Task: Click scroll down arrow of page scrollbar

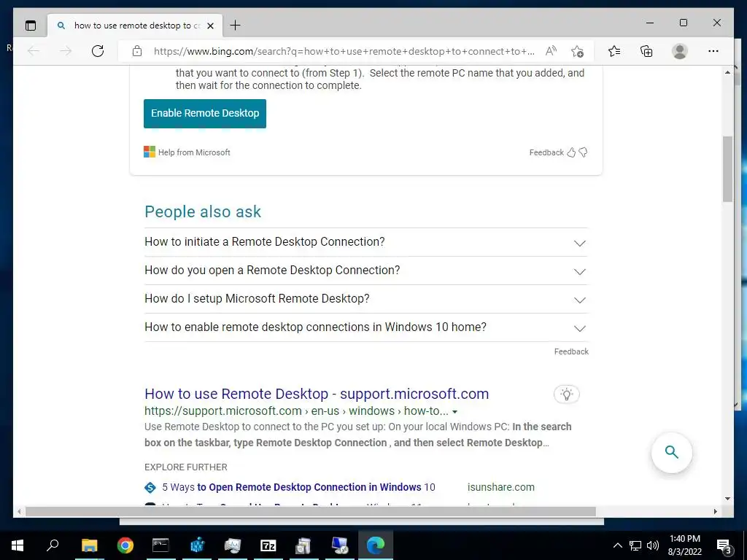Action: click(x=727, y=499)
